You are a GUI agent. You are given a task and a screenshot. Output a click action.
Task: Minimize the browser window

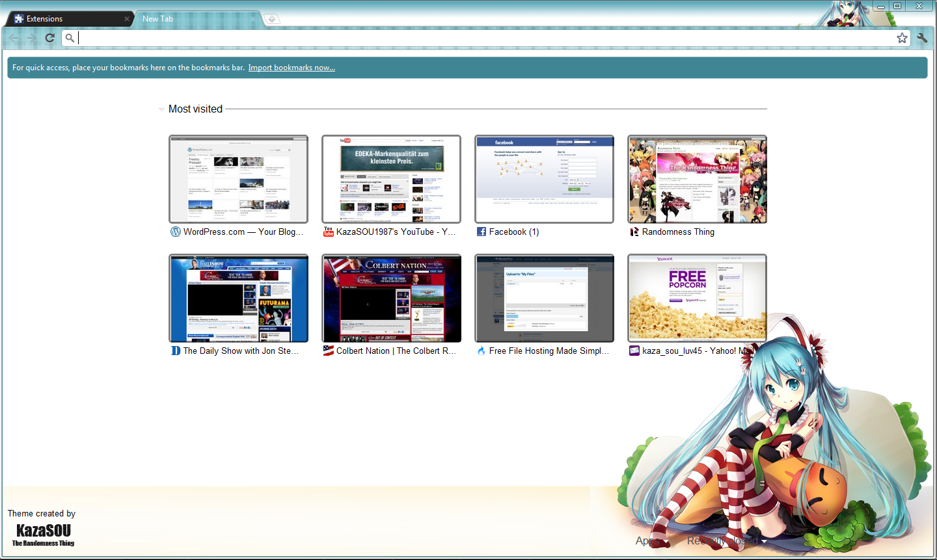(880, 6)
